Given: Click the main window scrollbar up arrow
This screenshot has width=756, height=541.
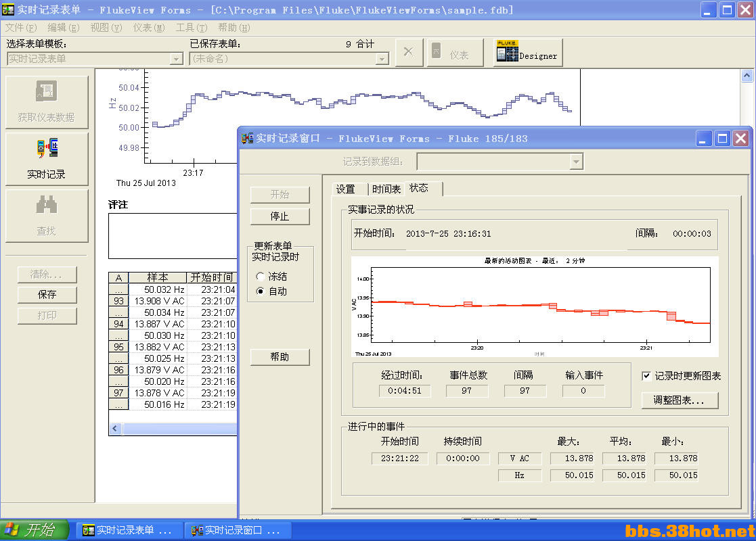Looking at the screenshot, I should coord(747,75).
